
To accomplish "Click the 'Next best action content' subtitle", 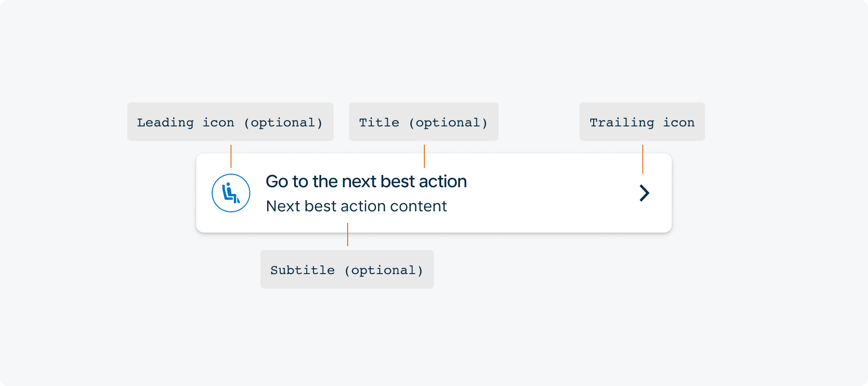I will [x=356, y=206].
